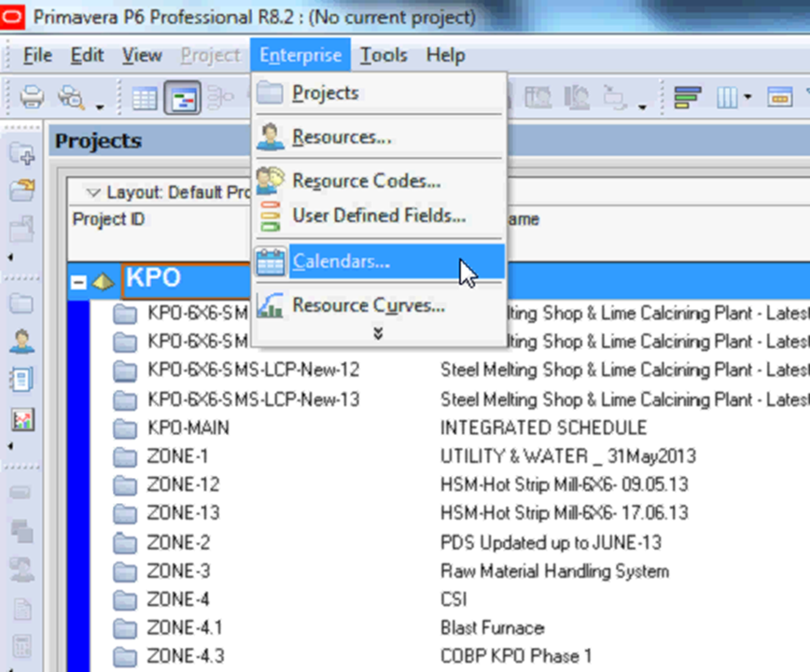Collapse the KPO node with the minus box

tap(78, 282)
